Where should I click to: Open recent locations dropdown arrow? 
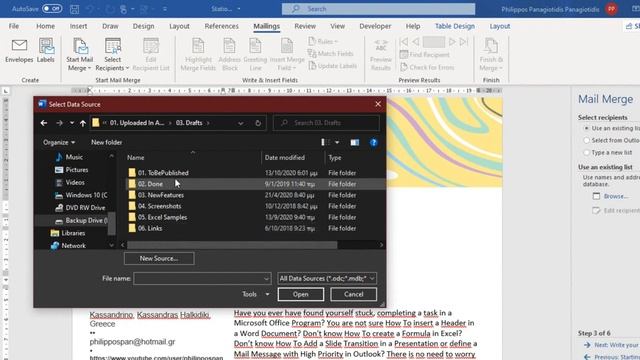[x=72, y=123]
